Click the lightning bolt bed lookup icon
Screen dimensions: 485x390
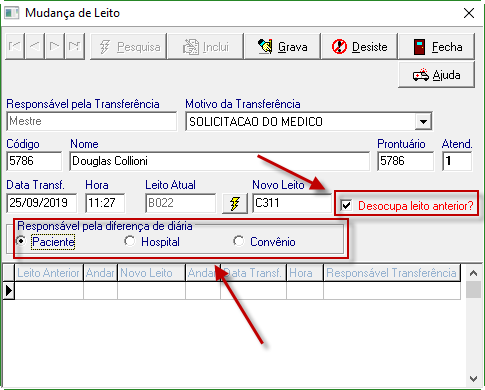pyautogui.click(x=235, y=203)
